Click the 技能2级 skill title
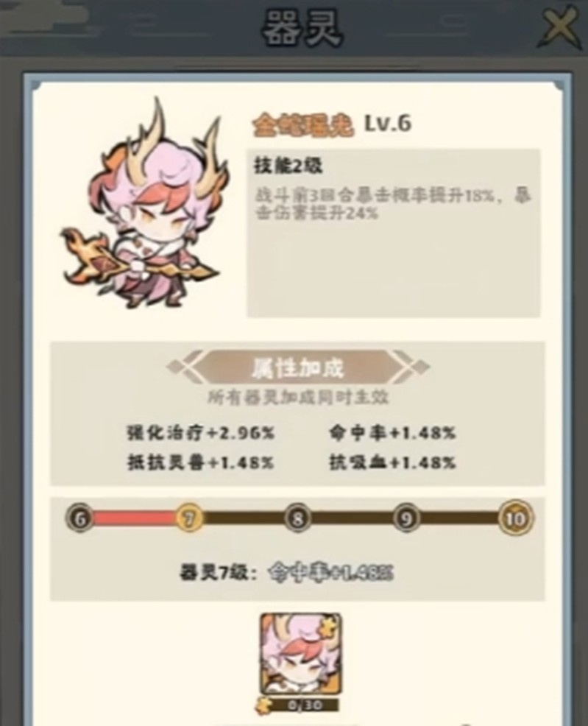Screen dimensions: 588x726 click(287, 166)
